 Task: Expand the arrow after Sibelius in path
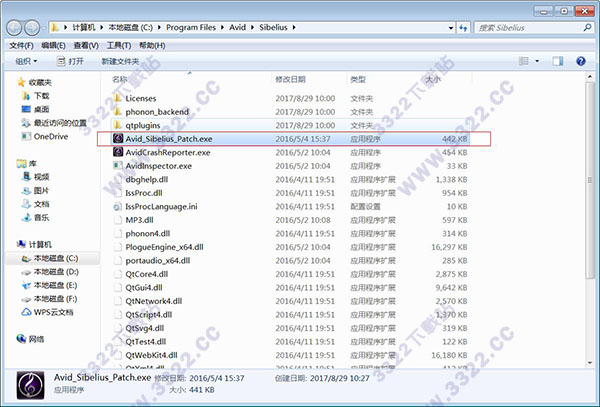coord(294,28)
